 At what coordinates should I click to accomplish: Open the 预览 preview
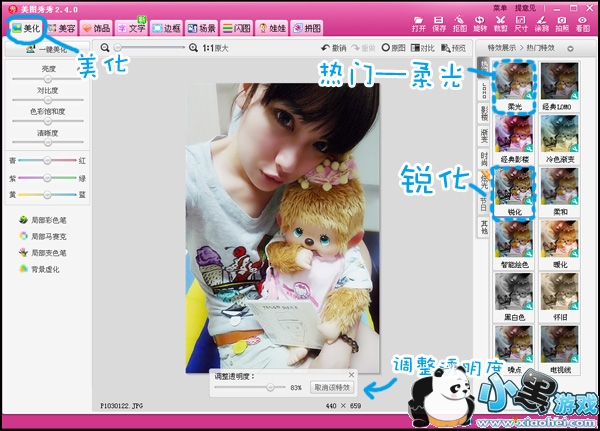[x=453, y=48]
